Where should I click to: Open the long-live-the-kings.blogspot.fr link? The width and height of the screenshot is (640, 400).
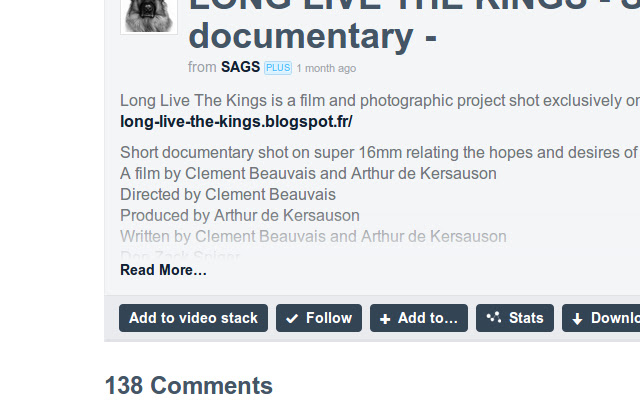pos(236,122)
